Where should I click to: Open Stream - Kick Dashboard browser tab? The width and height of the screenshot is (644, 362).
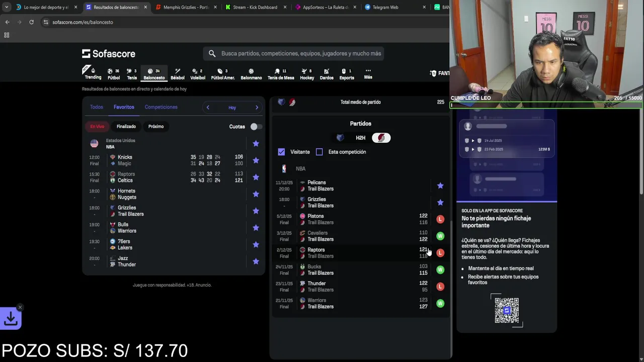(255, 7)
